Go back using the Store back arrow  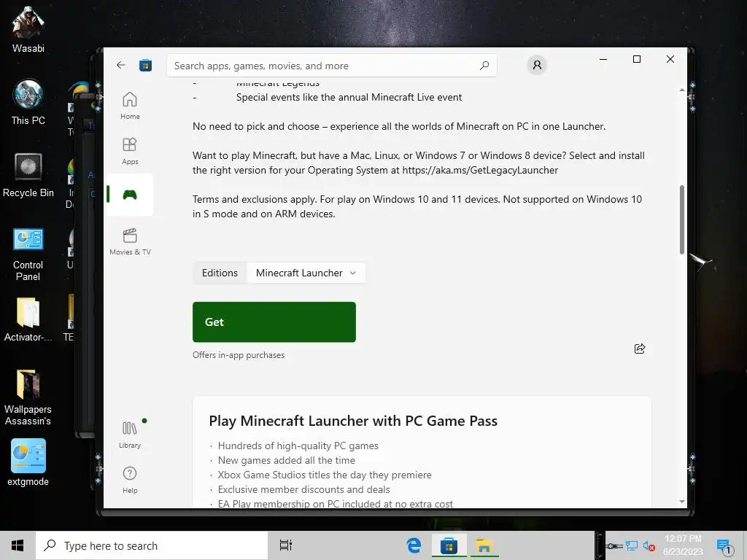pyautogui.click(x=120, y=65)
